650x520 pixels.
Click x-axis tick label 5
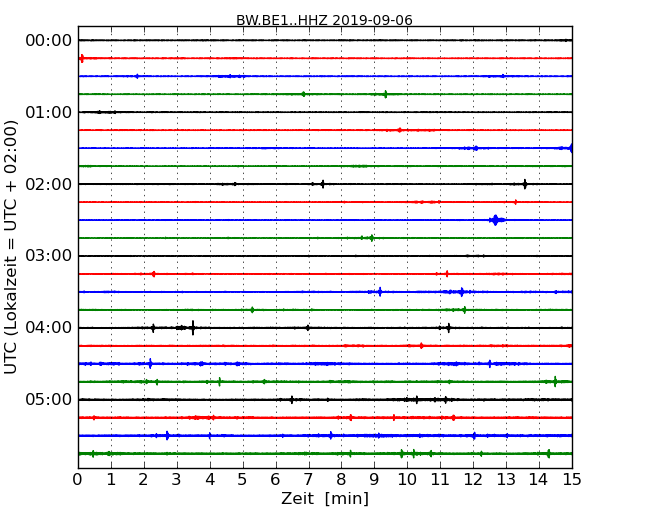243,480
